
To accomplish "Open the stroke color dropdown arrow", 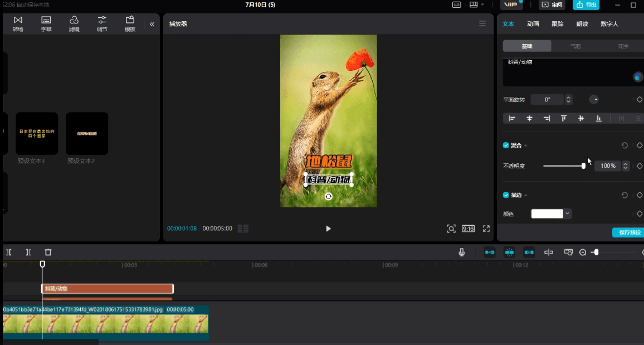I will [x=567, y=213].
